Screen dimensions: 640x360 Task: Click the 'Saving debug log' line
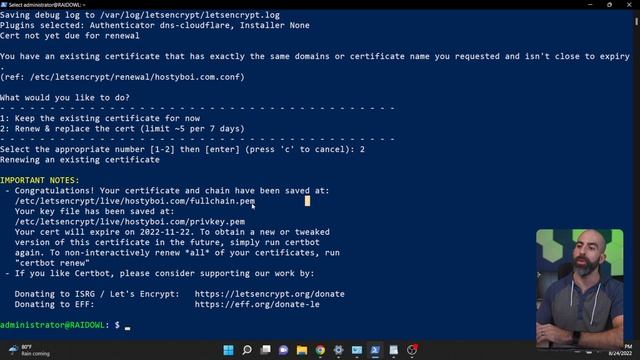pos(140,15)
